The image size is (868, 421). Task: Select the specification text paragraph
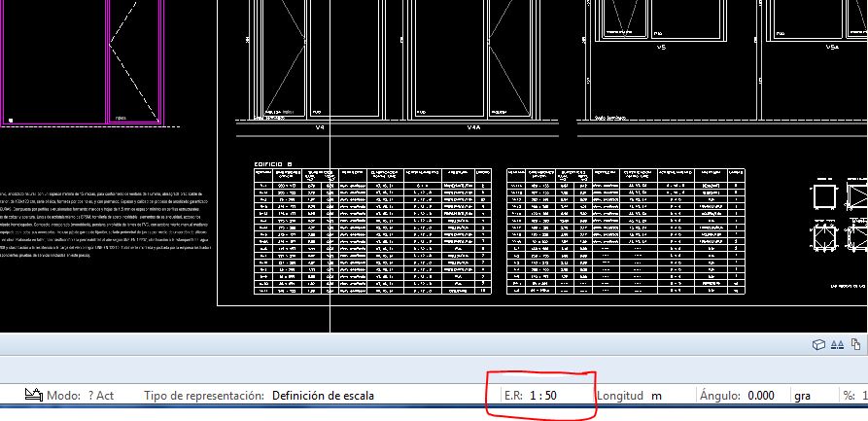[x=105, y=224]
